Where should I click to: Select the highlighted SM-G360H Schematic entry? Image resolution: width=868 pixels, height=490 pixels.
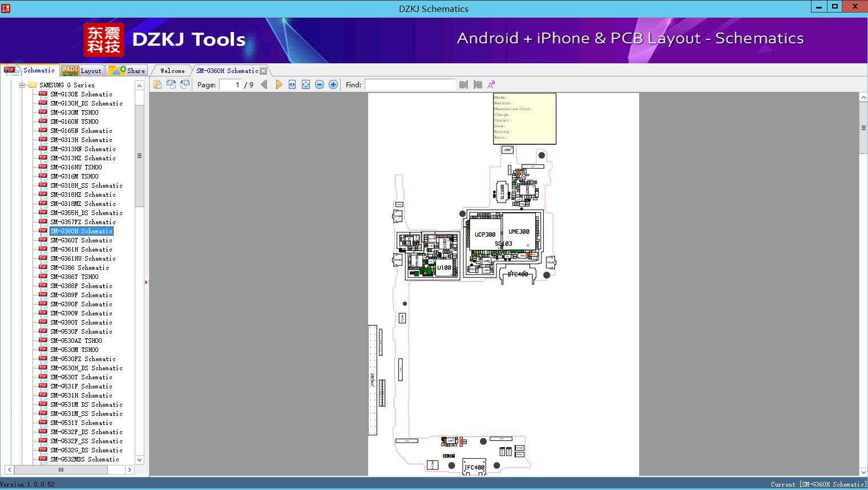[x=81, y=231]
